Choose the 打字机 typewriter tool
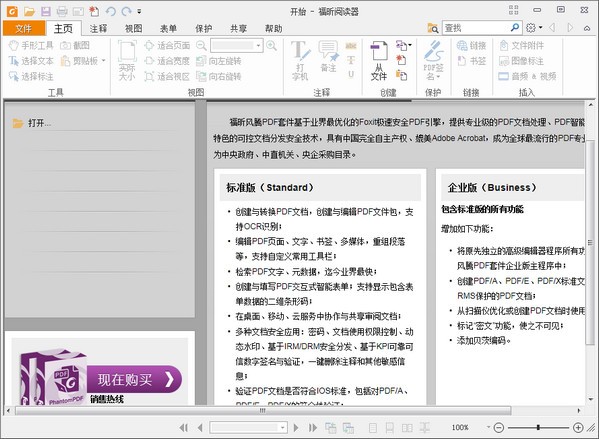 [300, 60]
